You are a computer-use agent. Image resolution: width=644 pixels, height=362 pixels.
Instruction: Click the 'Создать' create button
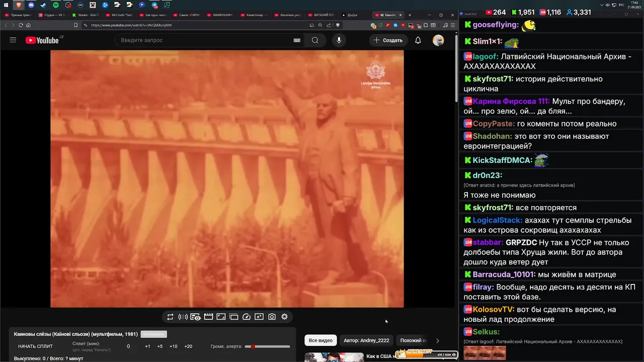(388, 40)
